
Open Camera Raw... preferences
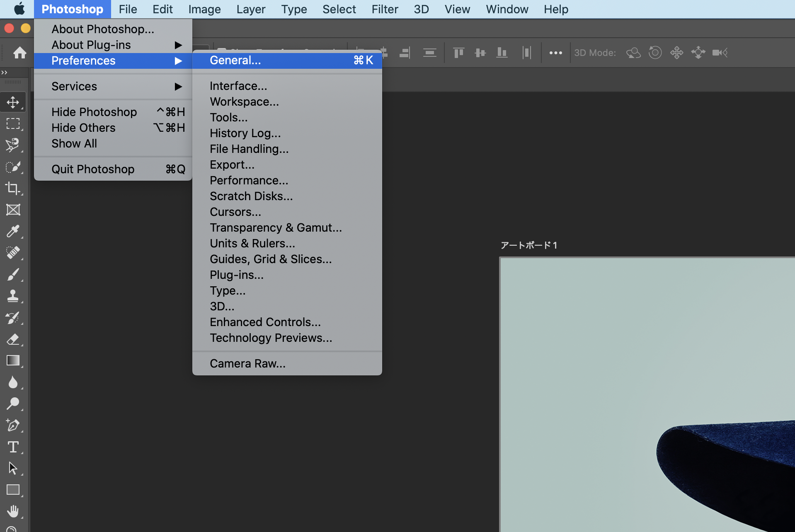287,363
